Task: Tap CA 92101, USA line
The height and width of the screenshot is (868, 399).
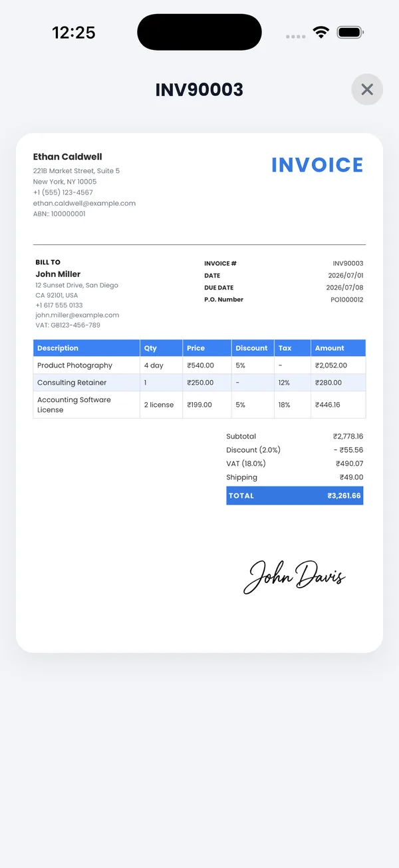Action: [x=57, y=295]
